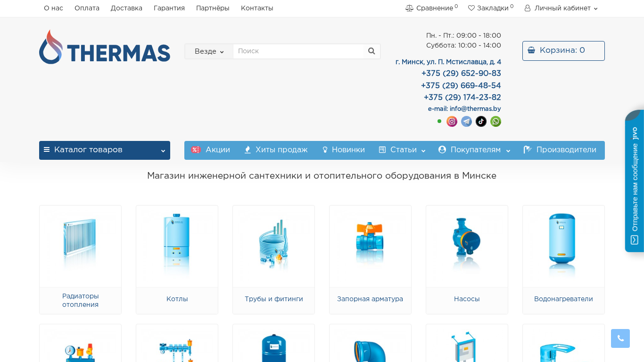The width and height of the screenshot is (644, 362).
Task: Open the WhatsApp social icon
Action: pos(495,122)
